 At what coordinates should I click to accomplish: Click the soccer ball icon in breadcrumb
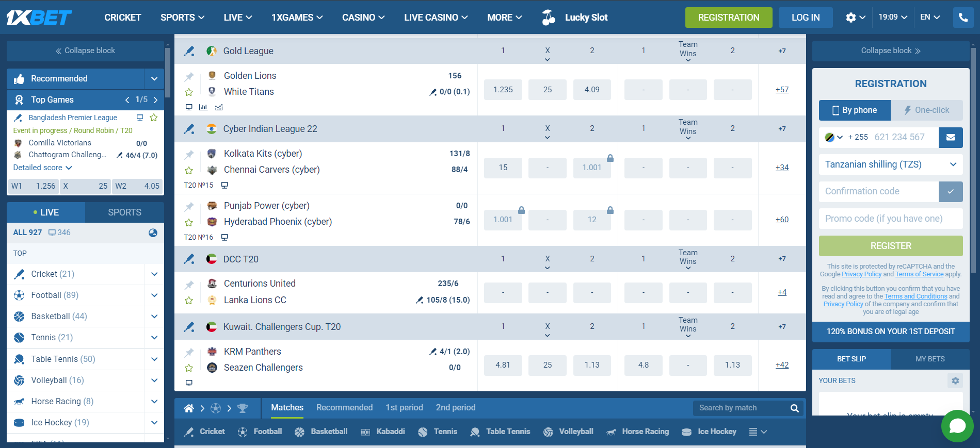tap(216, 408)
